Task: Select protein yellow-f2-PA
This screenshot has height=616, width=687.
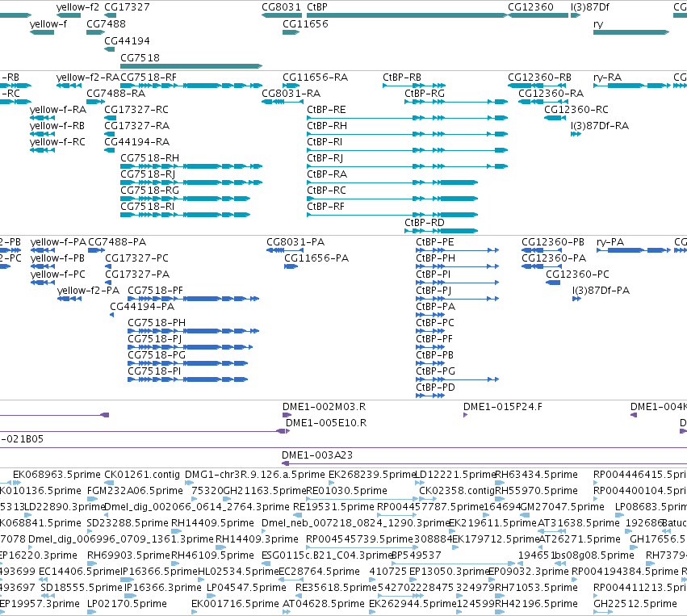Action: 69,299
